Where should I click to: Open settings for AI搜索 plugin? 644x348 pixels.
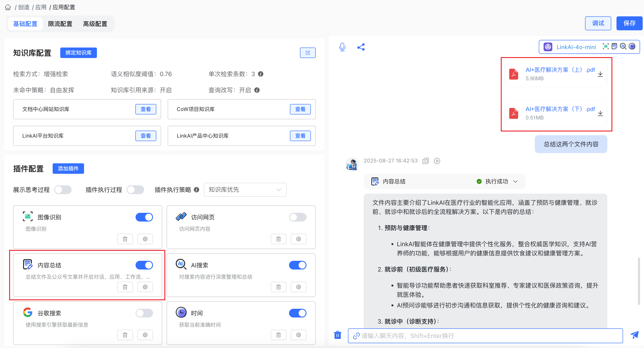point(298,287)
